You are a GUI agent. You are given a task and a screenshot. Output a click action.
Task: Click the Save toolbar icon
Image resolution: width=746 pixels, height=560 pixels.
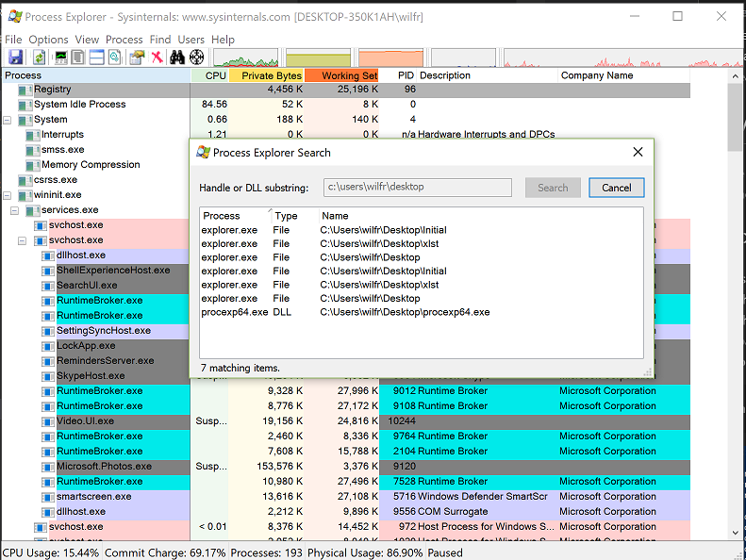pyautogui.click(x=15, y=58)
